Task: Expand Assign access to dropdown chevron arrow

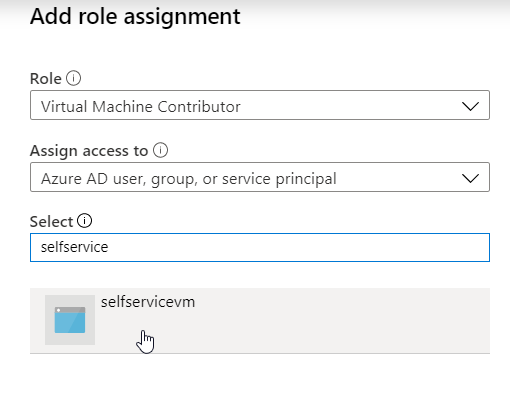Action: click(x=470, y=178)
